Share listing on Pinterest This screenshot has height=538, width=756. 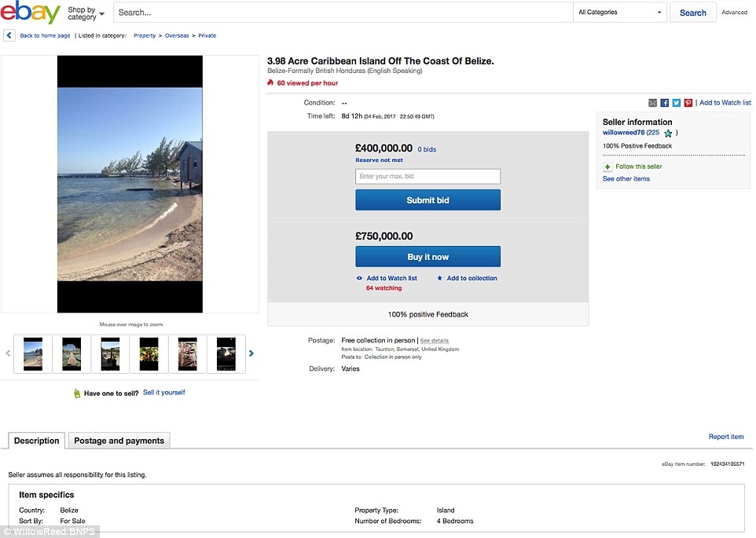point(688,103)
